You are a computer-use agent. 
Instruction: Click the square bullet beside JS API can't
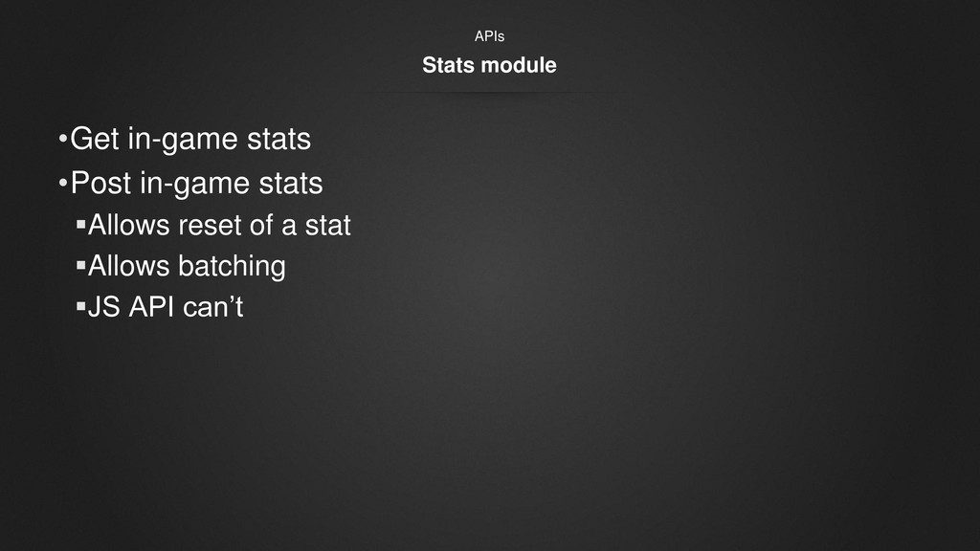[x=80, y=306]
